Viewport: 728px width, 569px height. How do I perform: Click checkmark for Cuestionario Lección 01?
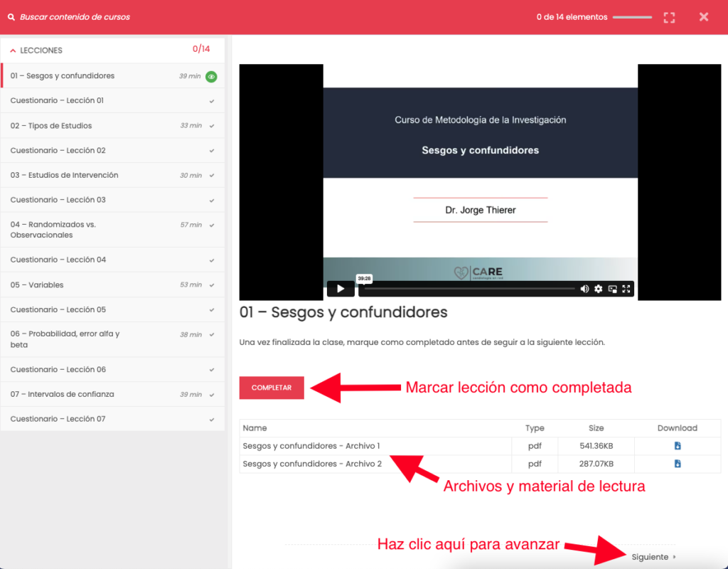pyautogui.click(x=212, y=101)
